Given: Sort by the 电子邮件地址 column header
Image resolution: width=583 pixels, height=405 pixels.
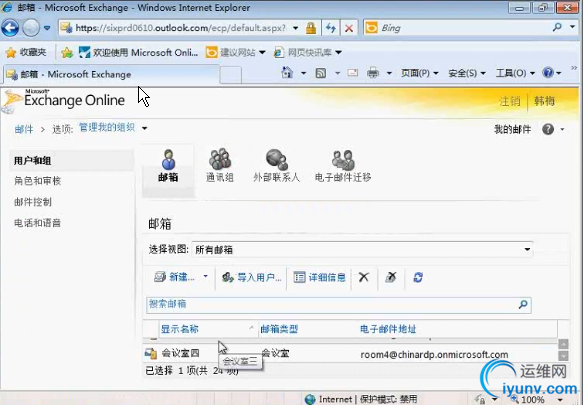Looking at the screenshot, I should click(x=388, y=329).
